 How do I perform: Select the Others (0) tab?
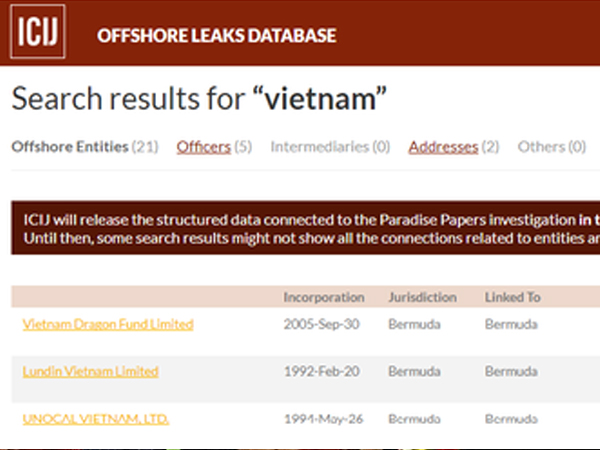tap(552, 147)
